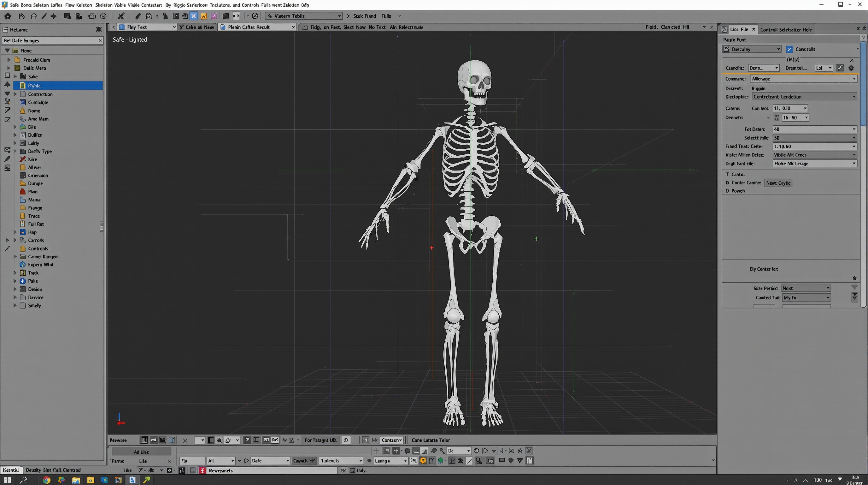The image size is (868, 485).
Task: Click the color picker swatch next to Caandric
Action: [x=840, y=68]
